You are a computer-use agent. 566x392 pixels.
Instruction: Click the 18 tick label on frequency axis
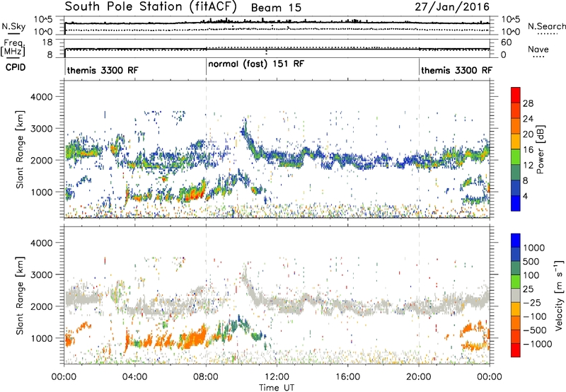(x=47, y=42)
